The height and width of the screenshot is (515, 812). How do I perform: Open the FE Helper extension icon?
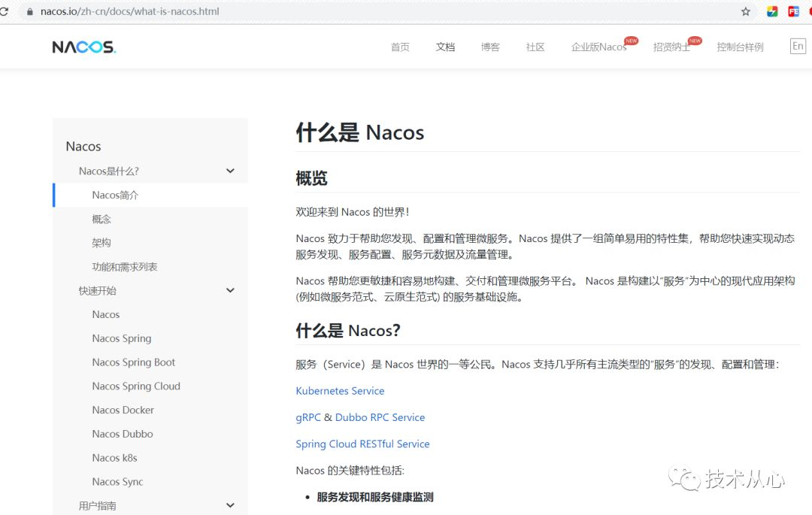pyautogui.click(x=793, y=11)
